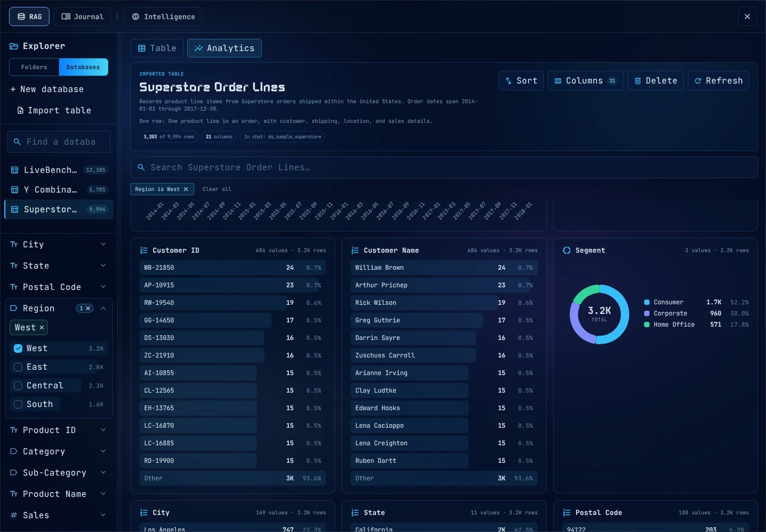Click the Delete table button
The height and width of the screenshot is (532, 766).
coord(655,81)
